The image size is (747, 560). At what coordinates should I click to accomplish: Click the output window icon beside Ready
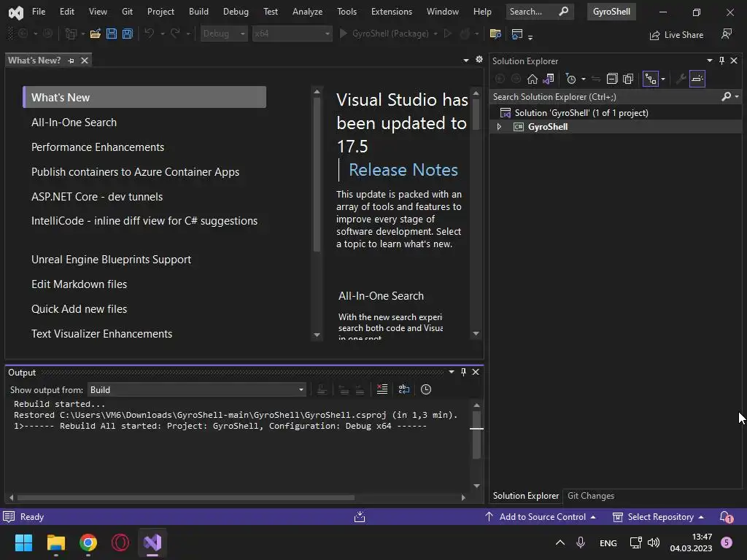tap(9, 517)
